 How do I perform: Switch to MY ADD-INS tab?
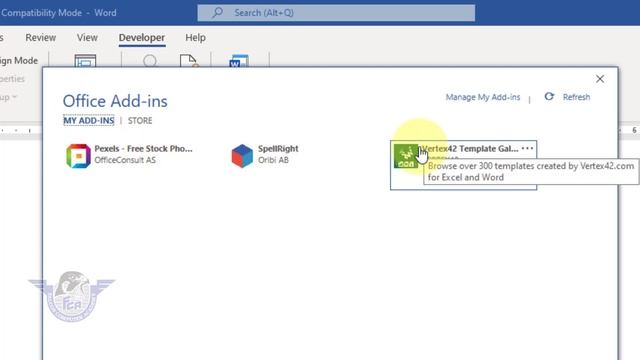click(x=89, y=121)
